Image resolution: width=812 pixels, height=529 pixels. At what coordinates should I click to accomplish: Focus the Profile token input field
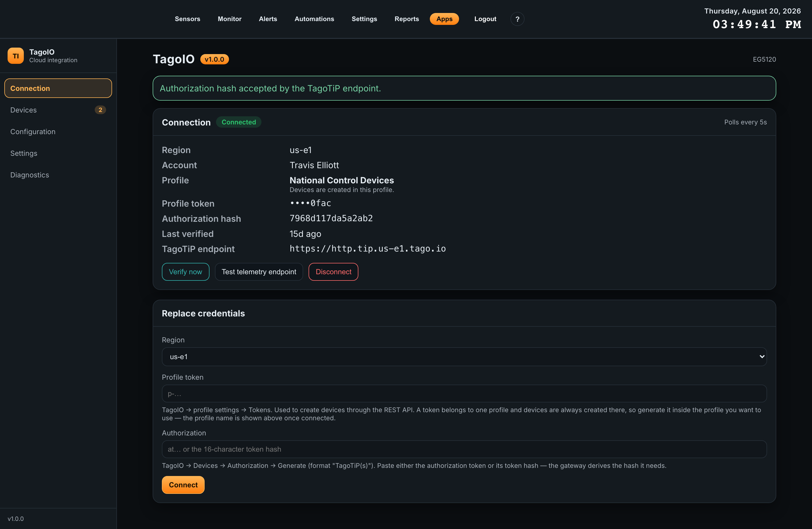[464, 394]
